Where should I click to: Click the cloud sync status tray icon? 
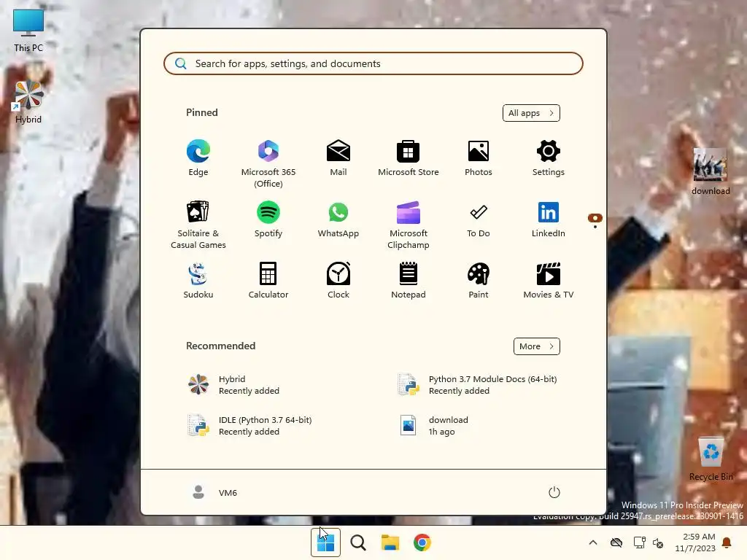pyautogui.click(x=616, y=542)
